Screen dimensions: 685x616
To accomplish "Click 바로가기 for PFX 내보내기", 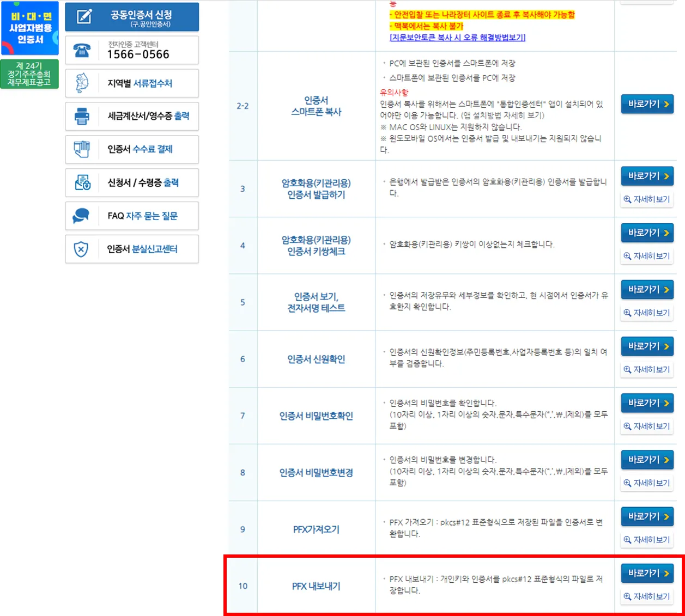I will tap(647, 573).
